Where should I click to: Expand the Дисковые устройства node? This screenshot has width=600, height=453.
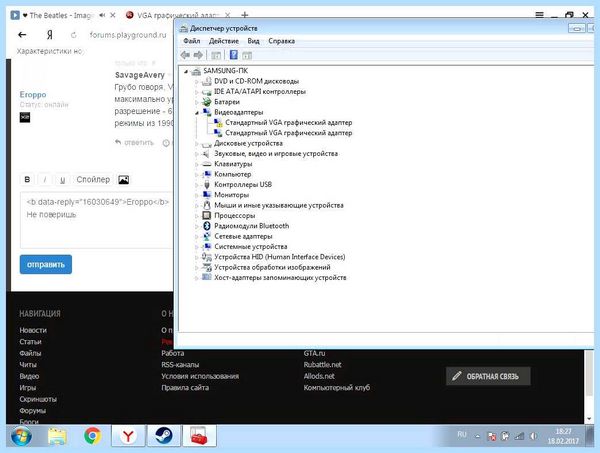pyautogui.click(x=197, y=143)
